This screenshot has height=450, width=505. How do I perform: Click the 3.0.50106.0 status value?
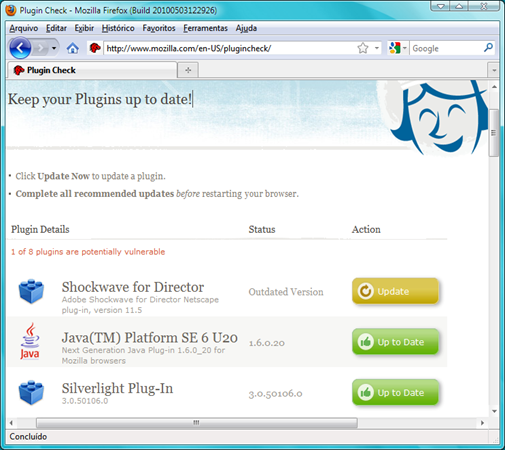coord(275,394)
